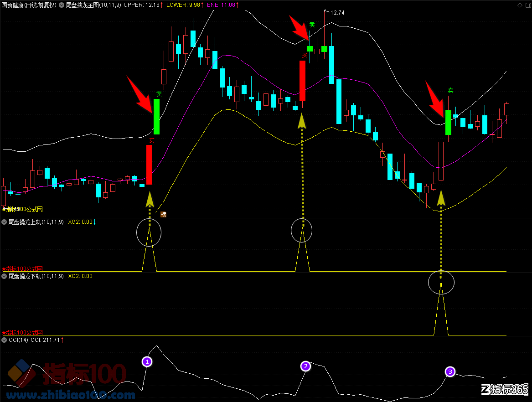Open the 尾盘擒龙上轨 sub-panel dropdown arrow

point(4,222)
